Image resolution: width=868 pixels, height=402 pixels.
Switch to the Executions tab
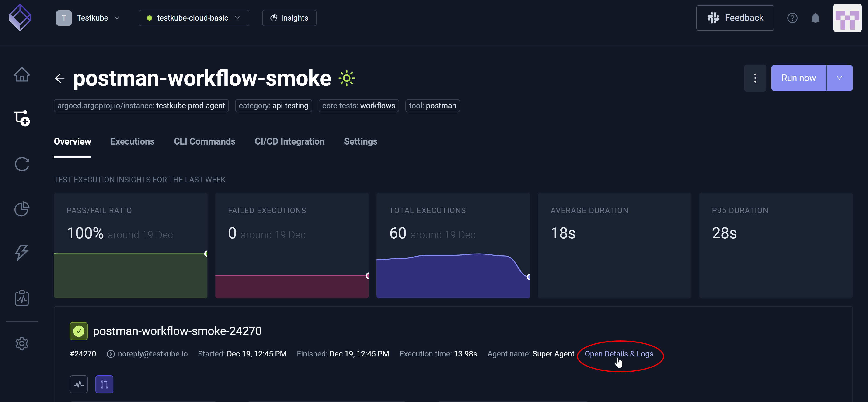(132, 141)
